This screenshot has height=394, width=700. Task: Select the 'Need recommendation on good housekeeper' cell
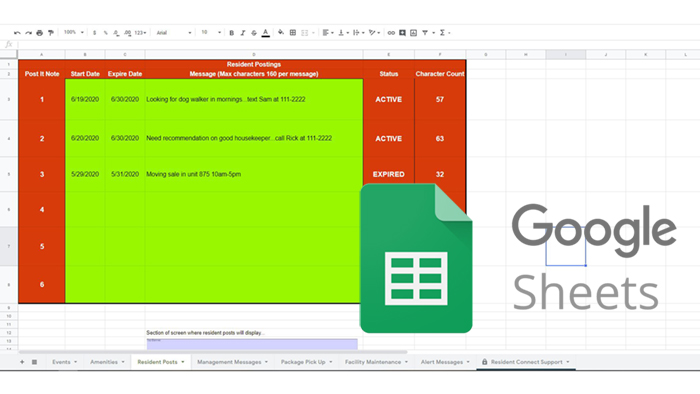[x=254, y=138]
